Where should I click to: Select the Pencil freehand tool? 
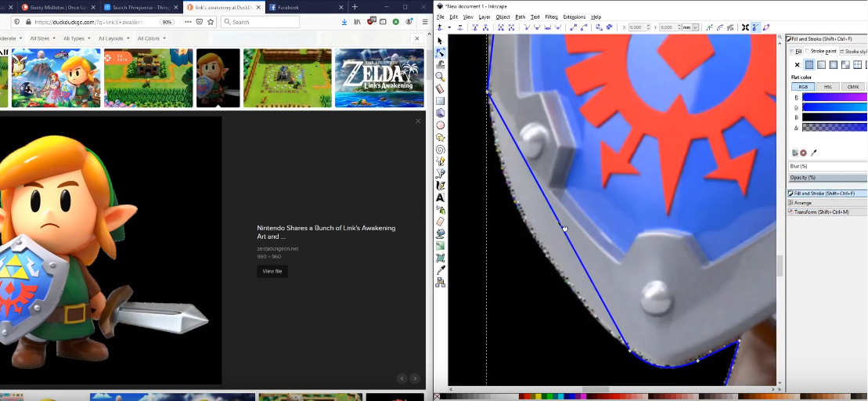coord(440,161)
